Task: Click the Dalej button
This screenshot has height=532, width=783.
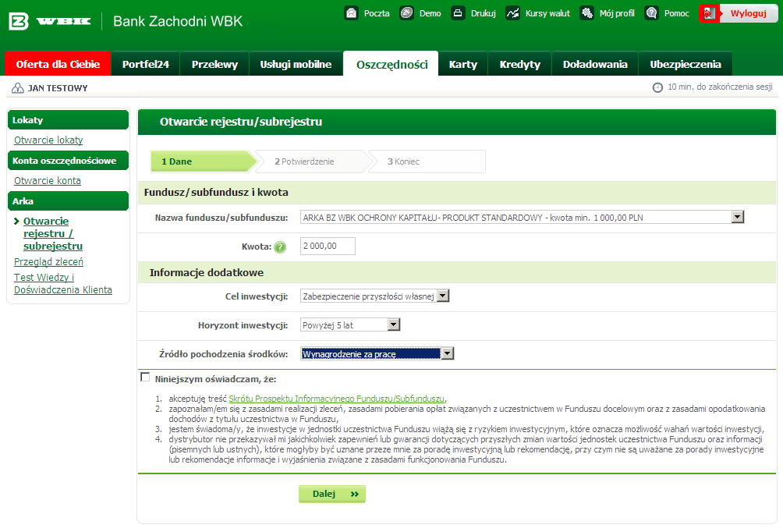Action: [x=332, y=494]
